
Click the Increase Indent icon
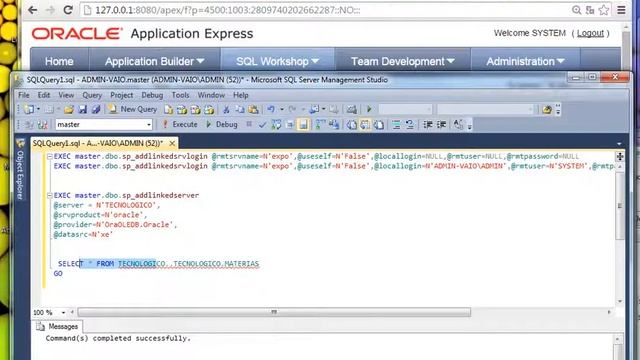441,125
